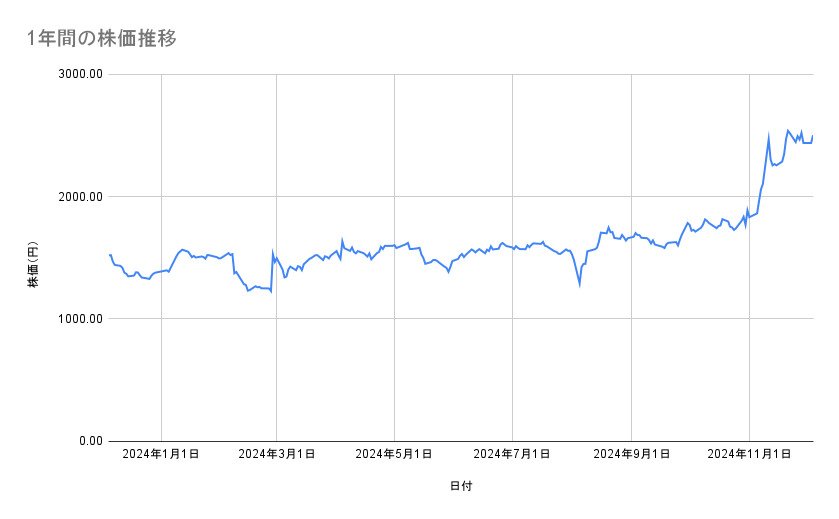Image resolution: width=839 pixels, height=519 pixels.
Task: Click the sharp August dip on the line
Action: 579,285
